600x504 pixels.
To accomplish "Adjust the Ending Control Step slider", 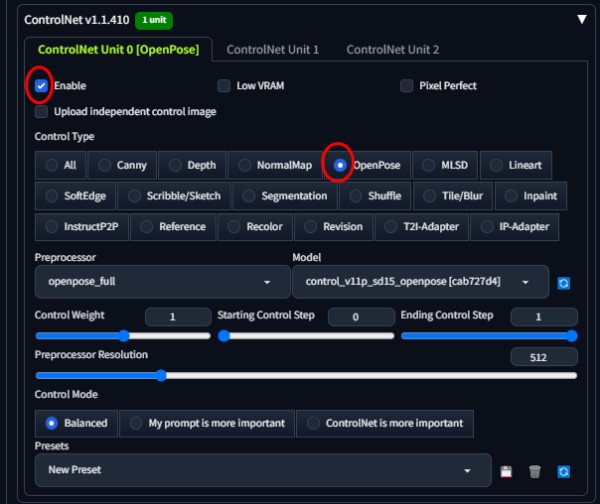I will 489,336.
